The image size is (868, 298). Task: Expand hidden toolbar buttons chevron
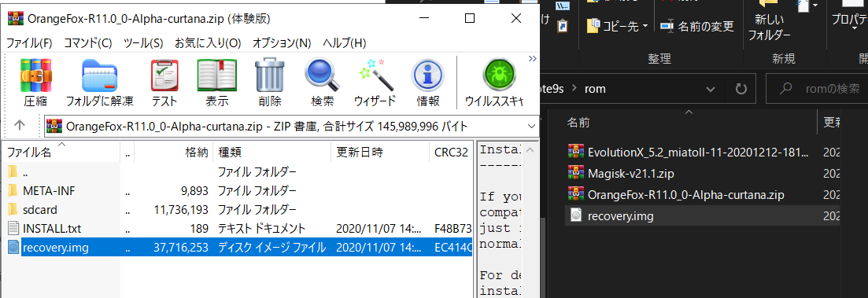click(x=533, y=58)
